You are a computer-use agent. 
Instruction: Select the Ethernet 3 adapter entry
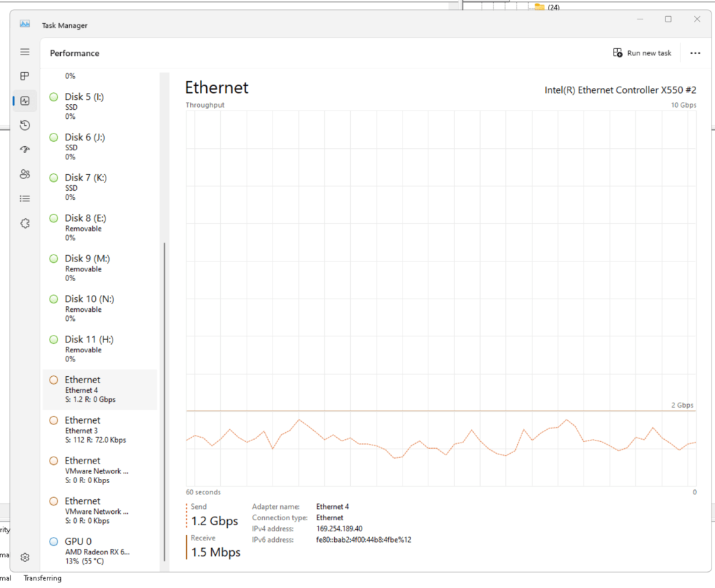coord(100,430)
